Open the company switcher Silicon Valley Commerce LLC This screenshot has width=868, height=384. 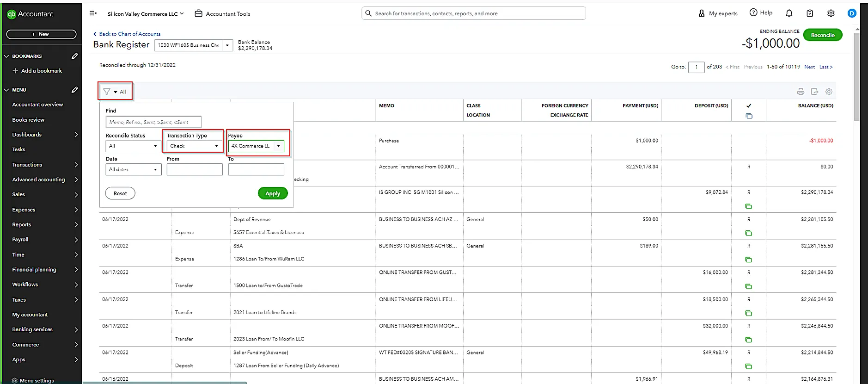click(146, 14)
